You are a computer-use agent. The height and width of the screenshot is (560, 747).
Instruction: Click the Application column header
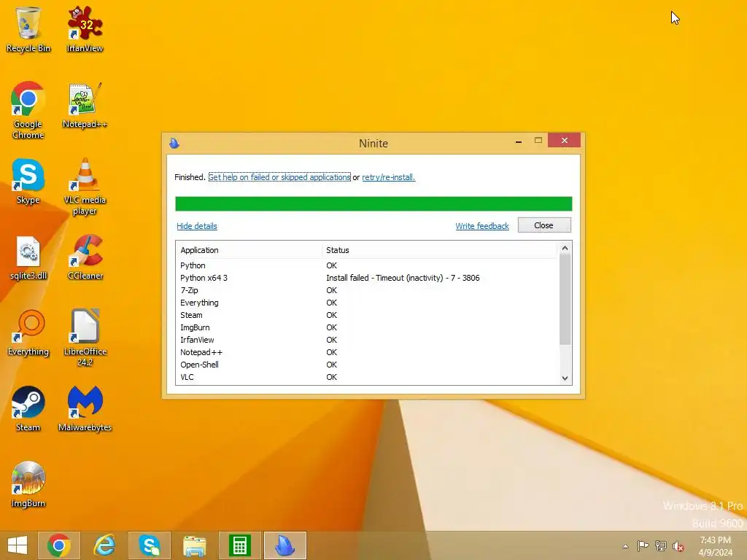[249, 250]
